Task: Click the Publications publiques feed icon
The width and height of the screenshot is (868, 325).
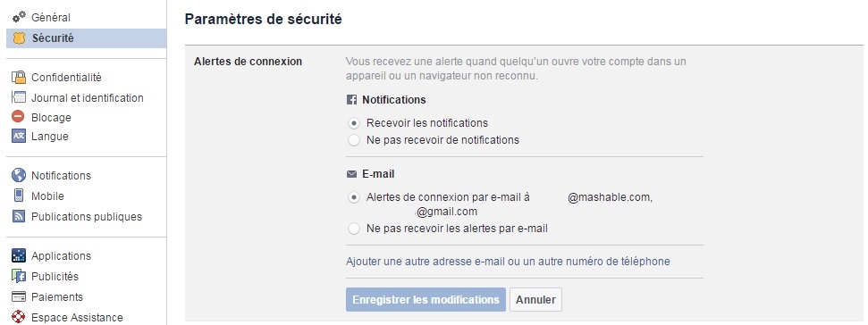Action: click(19, 217)
